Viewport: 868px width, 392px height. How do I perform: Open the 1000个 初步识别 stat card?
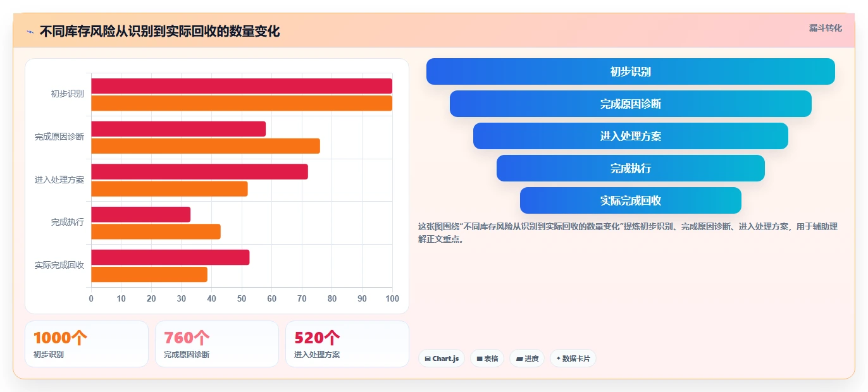click(x=87, y=344)
